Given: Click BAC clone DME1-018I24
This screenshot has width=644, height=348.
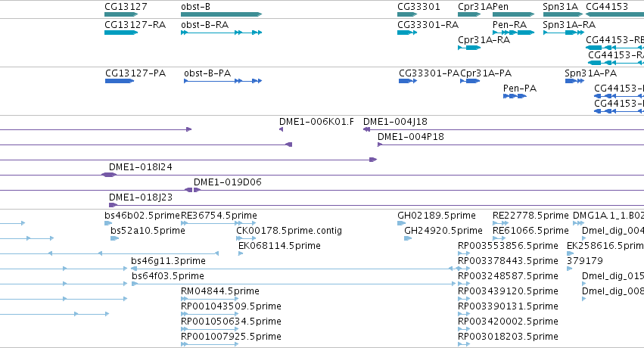Looking at the screenshot, I should [141, 167].
